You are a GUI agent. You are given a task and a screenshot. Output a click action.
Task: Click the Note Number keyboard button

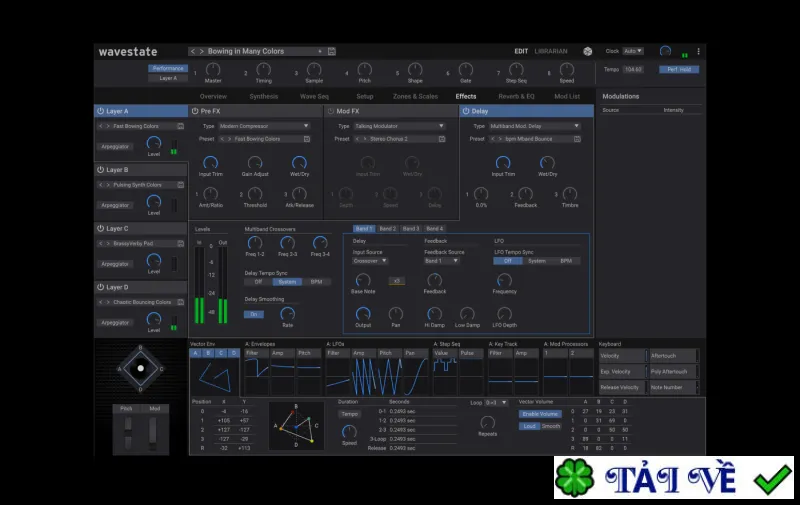673,387
